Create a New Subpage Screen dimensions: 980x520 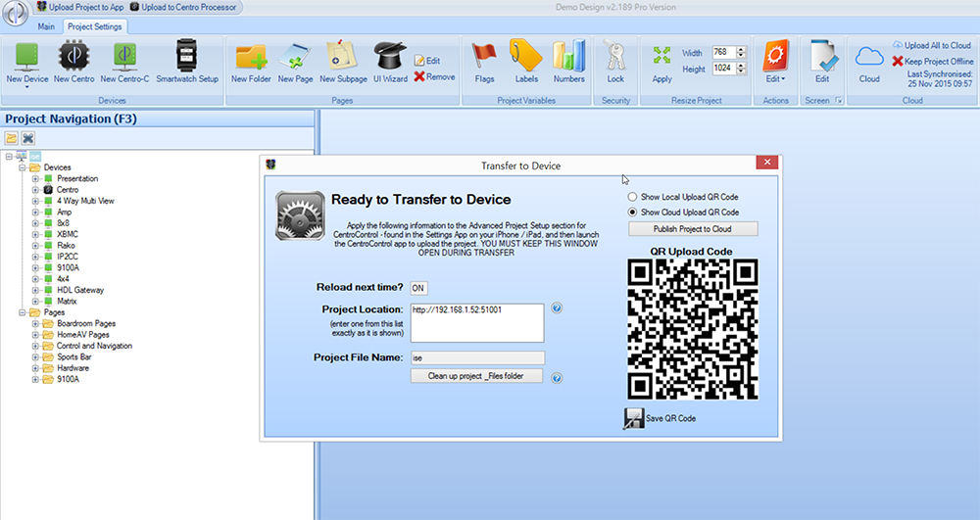coord(343,61)
